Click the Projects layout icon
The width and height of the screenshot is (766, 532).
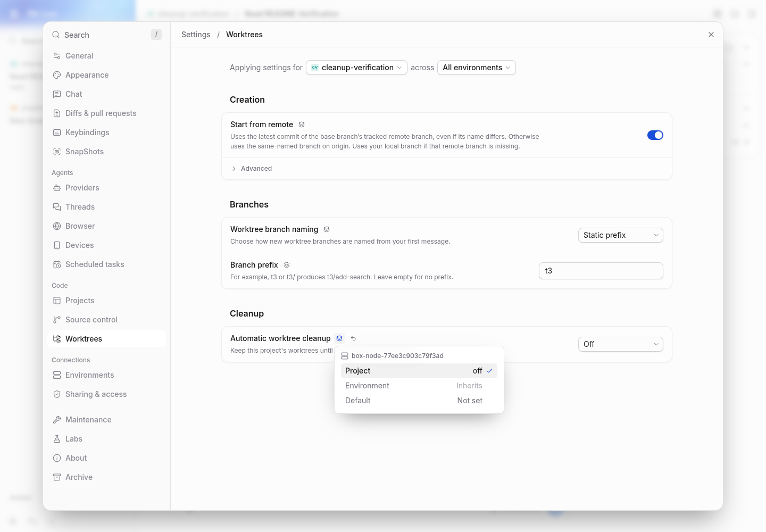tap(57, 301)
